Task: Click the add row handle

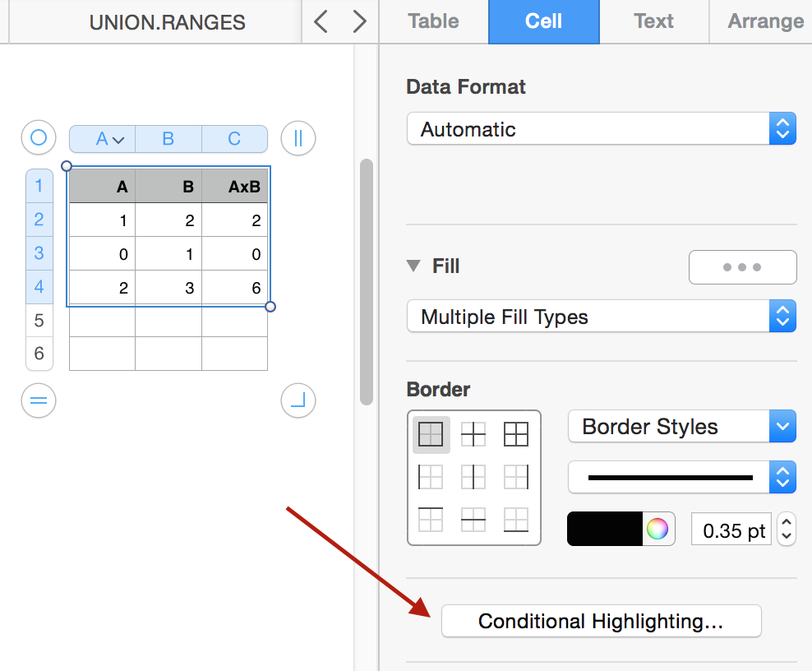Action: (39, 401)
